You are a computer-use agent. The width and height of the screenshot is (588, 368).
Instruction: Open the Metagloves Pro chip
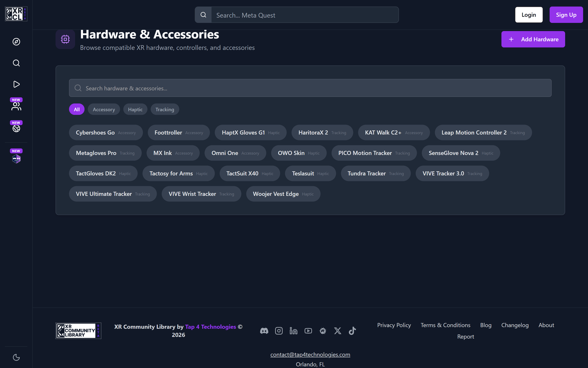[105, 153]
